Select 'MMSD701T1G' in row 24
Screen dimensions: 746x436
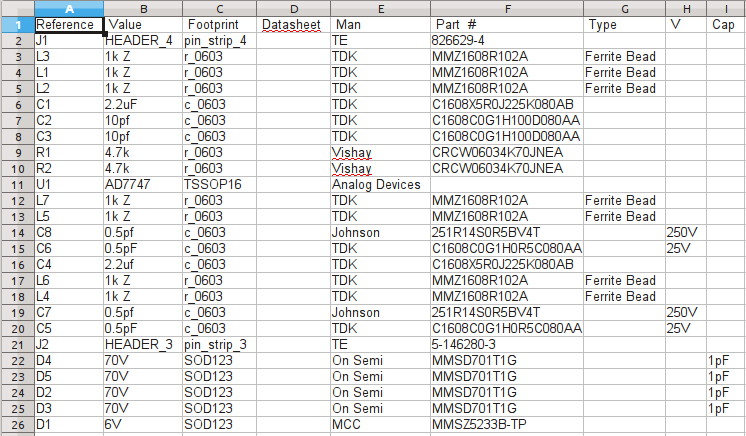[507, 393]
